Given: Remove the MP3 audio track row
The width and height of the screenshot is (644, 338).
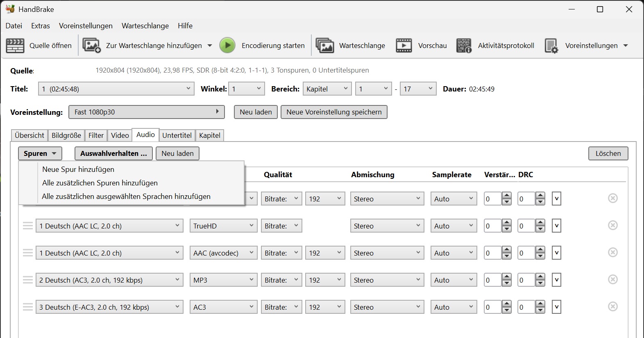Looking at the screenshot, I should click(x=613, y=279).
